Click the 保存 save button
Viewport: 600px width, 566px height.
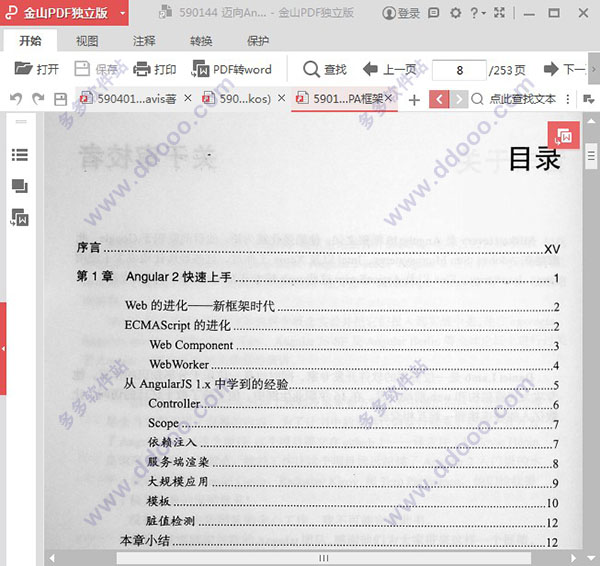click(x=96, y=69)
